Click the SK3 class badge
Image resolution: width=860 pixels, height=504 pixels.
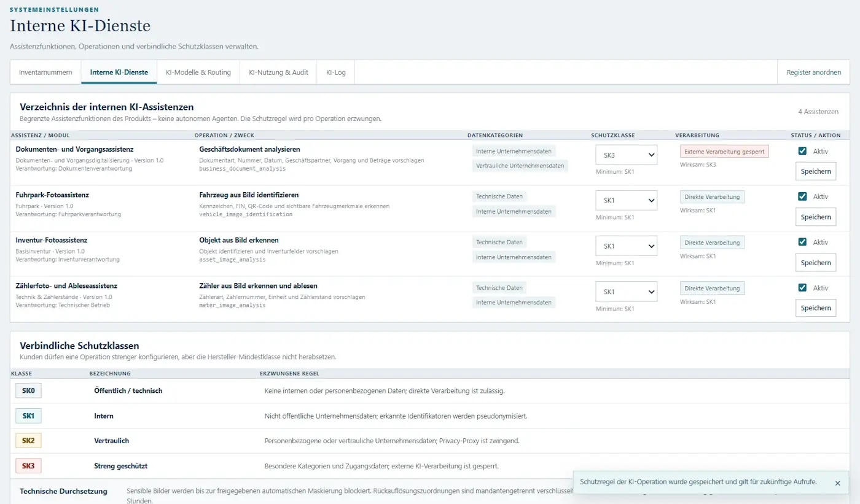[28, 466]
